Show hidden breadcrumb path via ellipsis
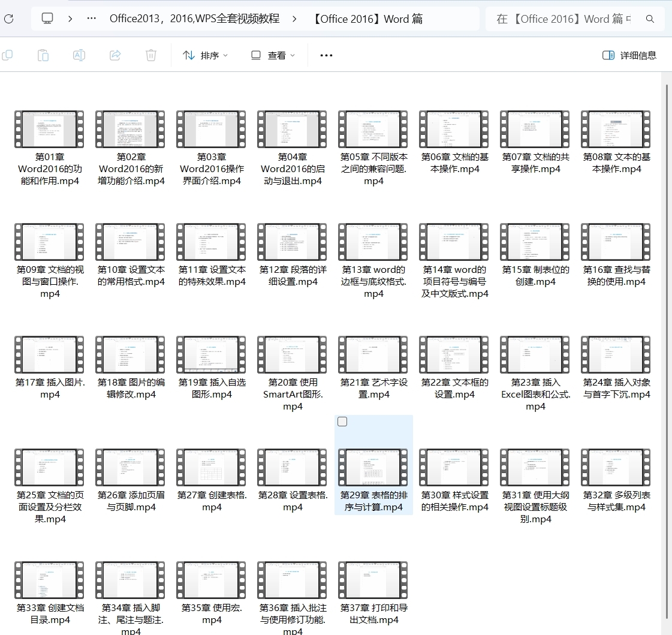Image resolution: width=672 pixels, height=635 pixels. 91,19
